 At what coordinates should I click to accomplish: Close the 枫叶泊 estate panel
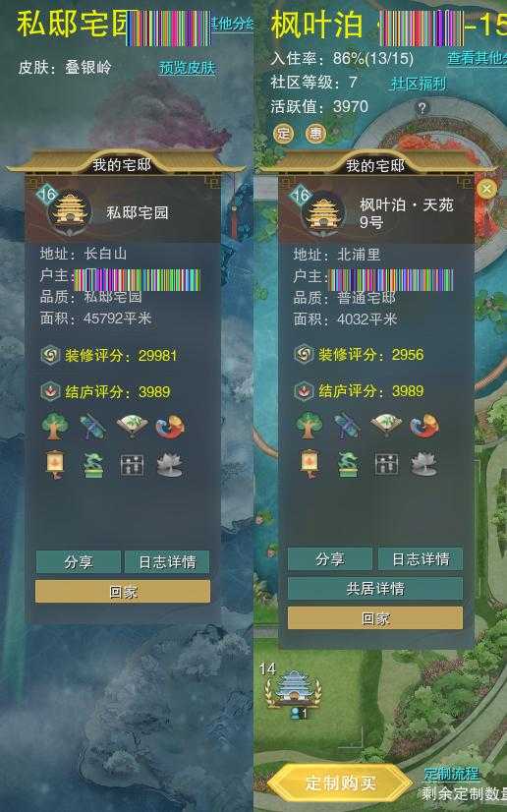[x=485, y=189]
